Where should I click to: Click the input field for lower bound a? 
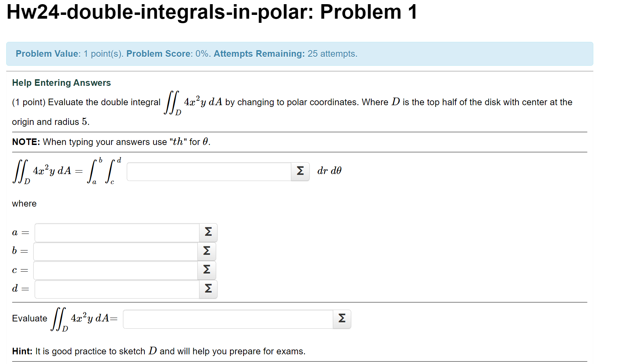(x=116, y=233)
